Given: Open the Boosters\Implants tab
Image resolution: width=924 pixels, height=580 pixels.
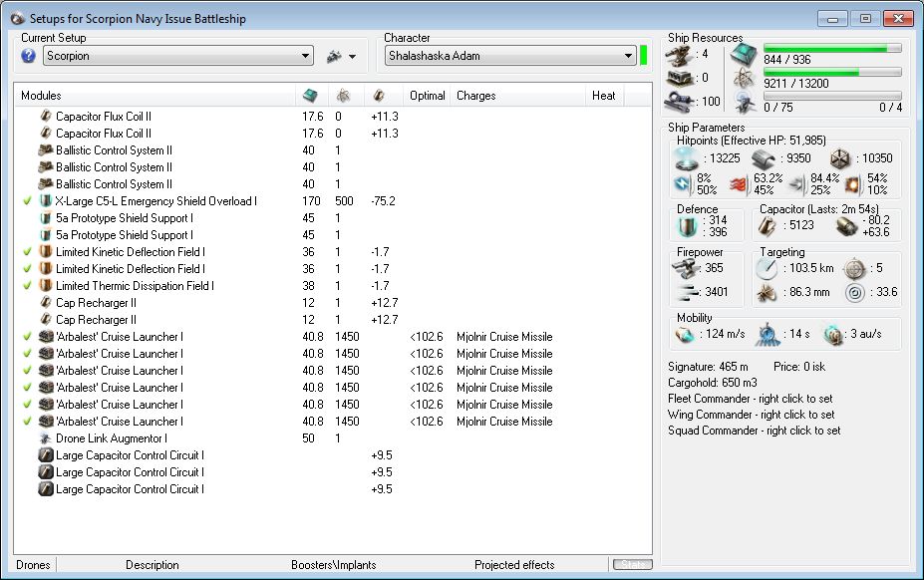Looking at the screenshot, I should tap(334, 565).
